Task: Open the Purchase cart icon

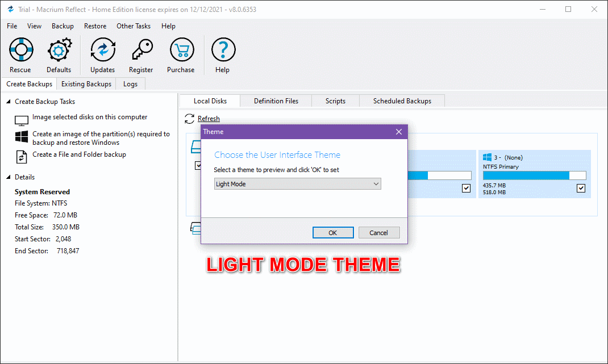Action: click(181, 49)
